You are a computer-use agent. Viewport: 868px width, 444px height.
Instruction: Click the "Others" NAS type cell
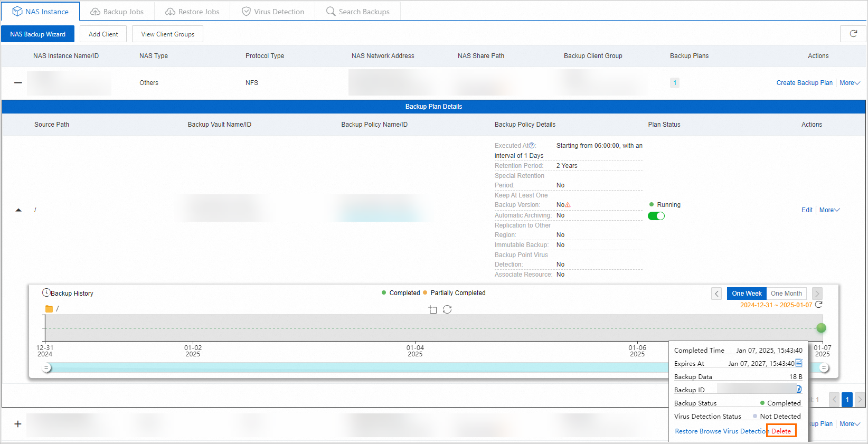pyautogui.click(x=149, y=83)
